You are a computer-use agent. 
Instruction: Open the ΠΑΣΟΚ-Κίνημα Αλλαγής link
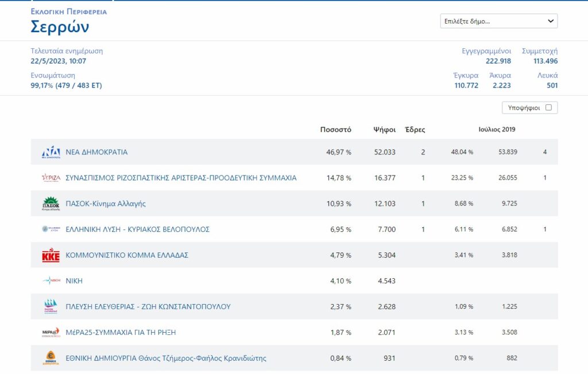coord(106,204)
